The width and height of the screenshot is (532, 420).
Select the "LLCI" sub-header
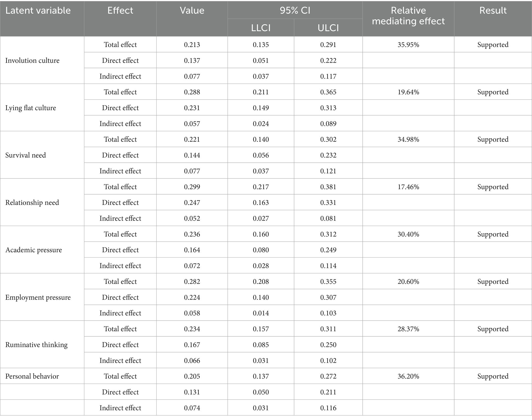click(261, 28)
